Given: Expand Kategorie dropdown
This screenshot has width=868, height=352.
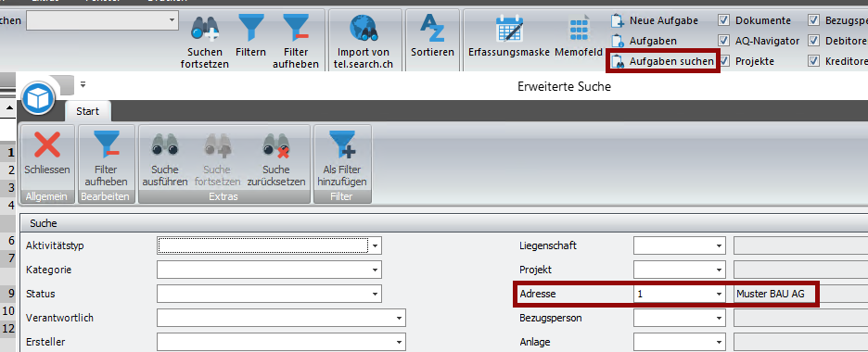Looking at the screenshot, I should point(376,270).
